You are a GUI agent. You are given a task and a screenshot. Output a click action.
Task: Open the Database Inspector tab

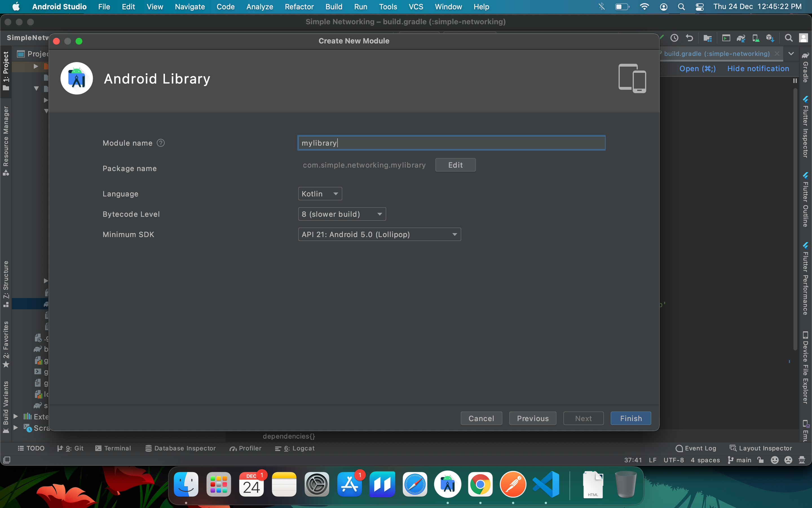coord(180,448)
